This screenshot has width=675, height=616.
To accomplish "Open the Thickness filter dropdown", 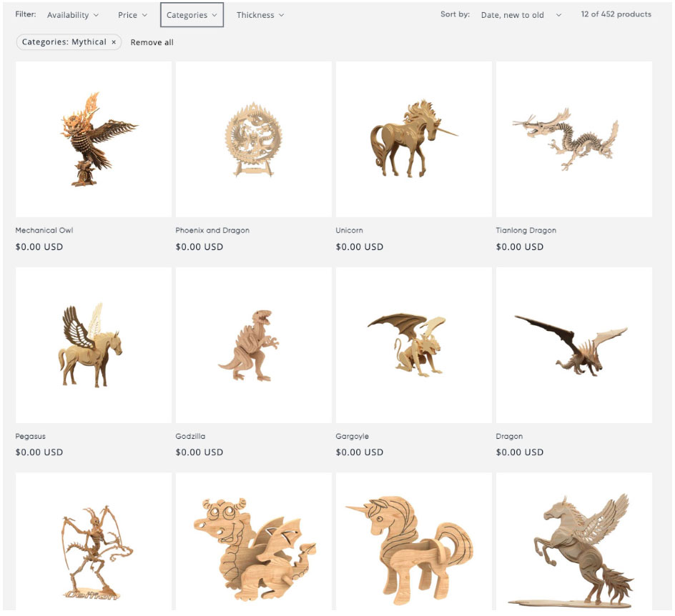I will [x=260, y=15].
